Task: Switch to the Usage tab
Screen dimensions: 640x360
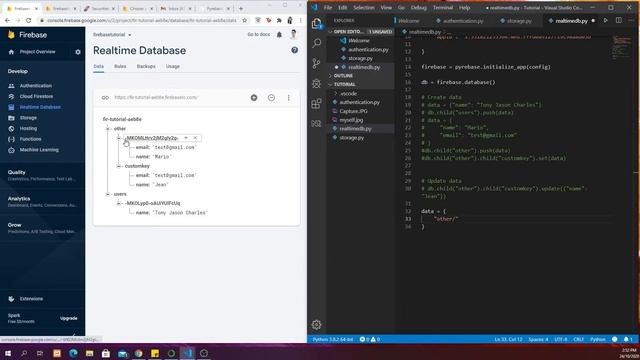Action: 173,66
